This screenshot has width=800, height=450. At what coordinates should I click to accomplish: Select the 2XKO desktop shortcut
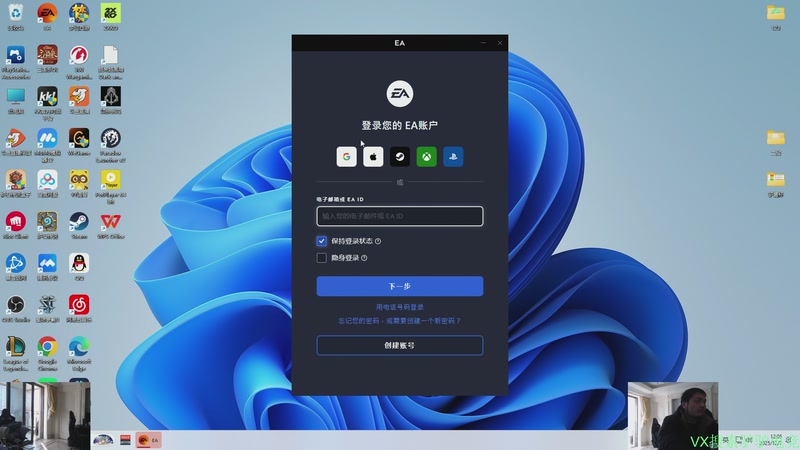pos(111,17)
